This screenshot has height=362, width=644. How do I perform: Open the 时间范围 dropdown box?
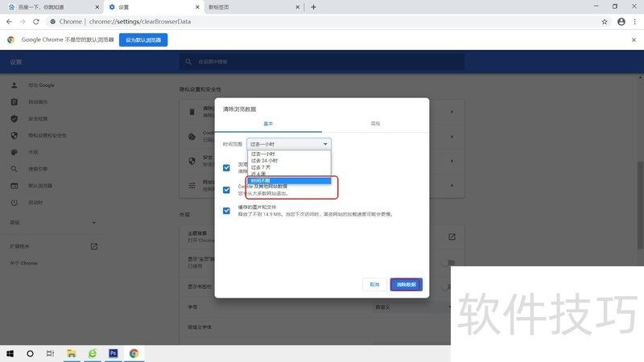coord(289,144)
